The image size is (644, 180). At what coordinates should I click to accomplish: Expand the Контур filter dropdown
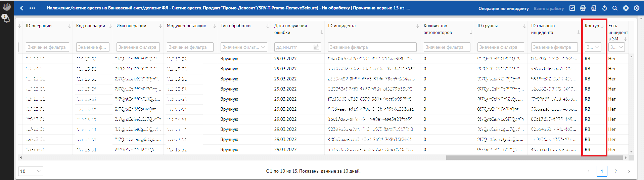[593, 47]
